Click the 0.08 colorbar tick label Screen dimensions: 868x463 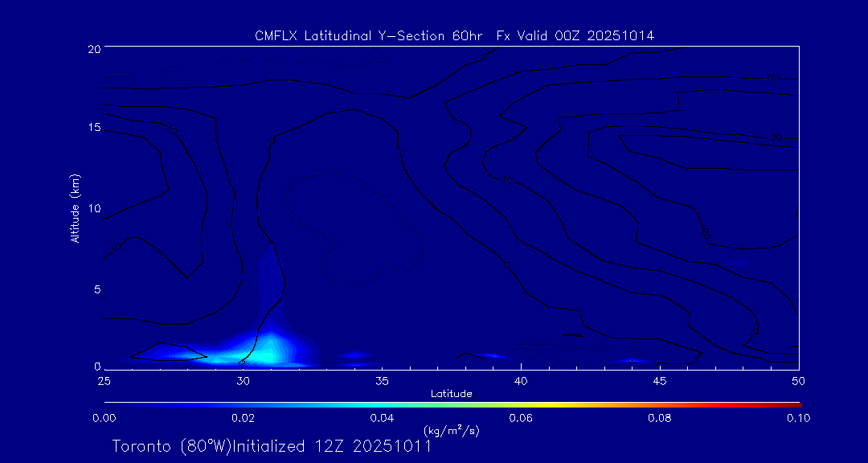(x=660, y=418)
